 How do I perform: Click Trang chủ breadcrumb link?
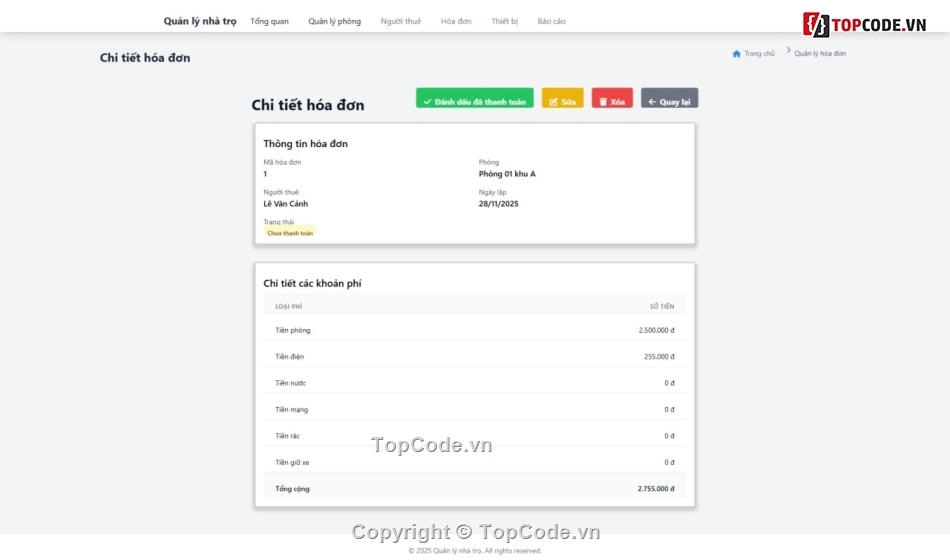[759, 54]
